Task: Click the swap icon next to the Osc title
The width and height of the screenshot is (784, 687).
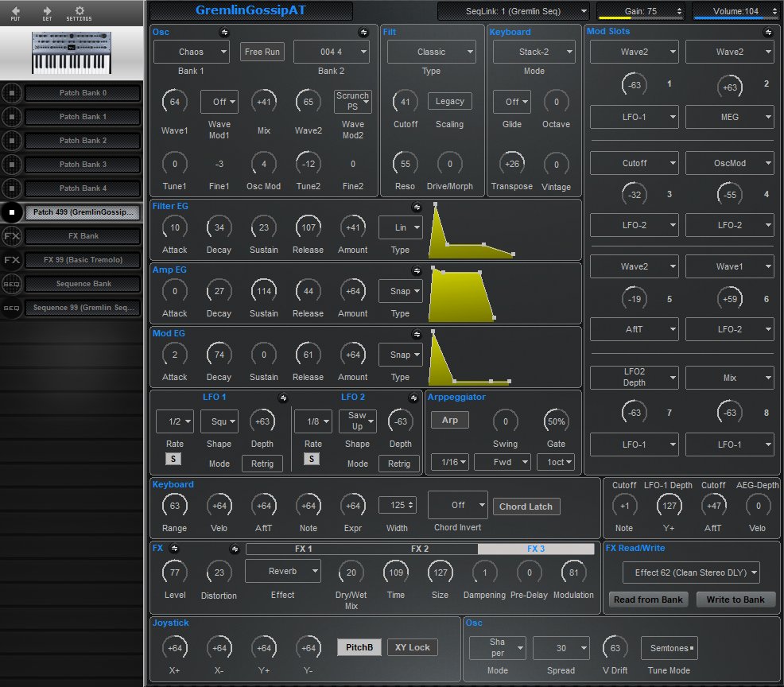Action: [x=224, y=33]
